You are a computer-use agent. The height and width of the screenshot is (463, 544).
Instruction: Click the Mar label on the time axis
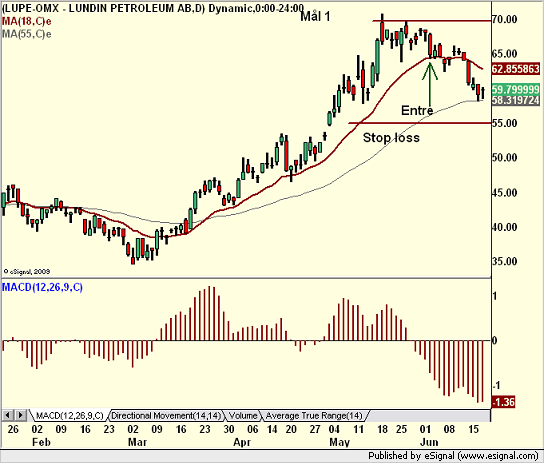[137, 443]
